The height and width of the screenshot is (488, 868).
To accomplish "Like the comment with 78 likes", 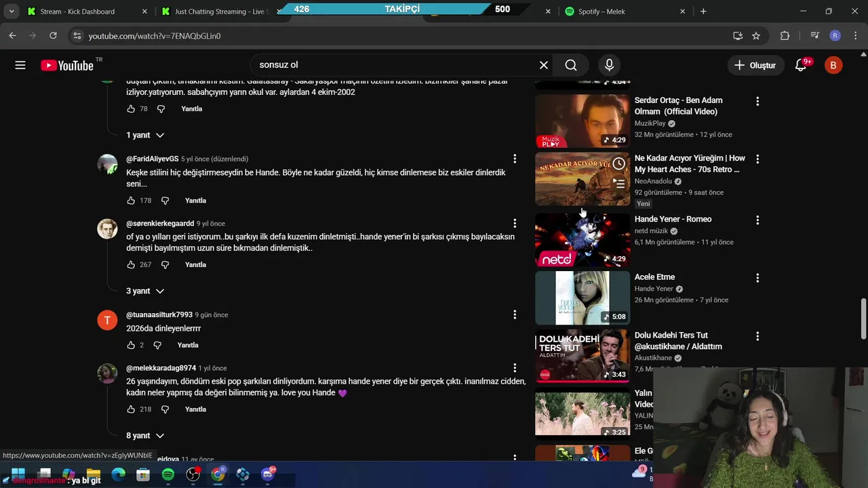I will (x=131, y=108).
